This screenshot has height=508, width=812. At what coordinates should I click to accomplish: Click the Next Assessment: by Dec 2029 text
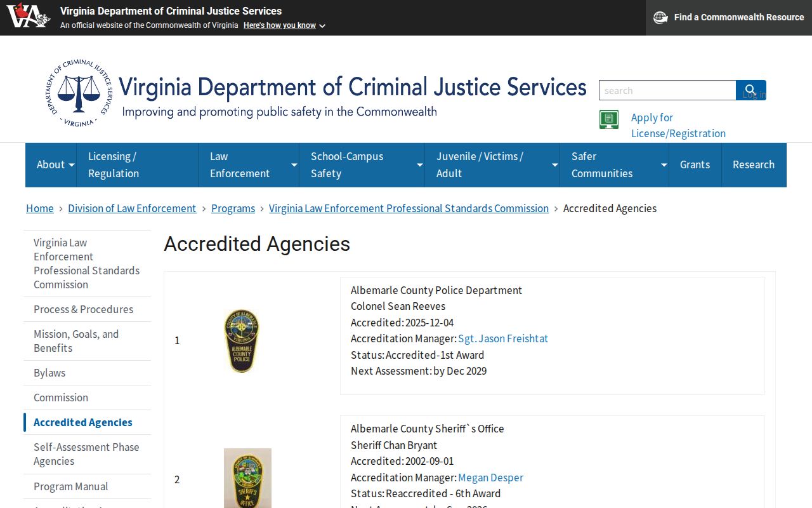[x=419, y=371]
